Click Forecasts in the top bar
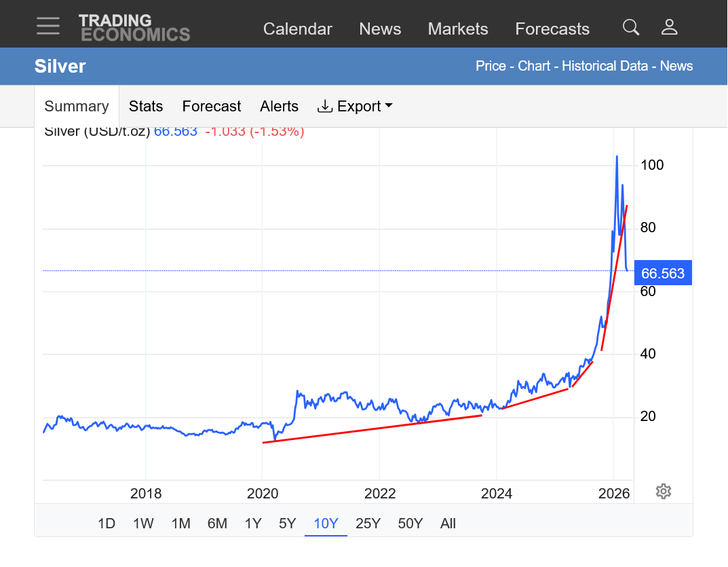Viewport: 728px width, 567px height. (552, 29)
